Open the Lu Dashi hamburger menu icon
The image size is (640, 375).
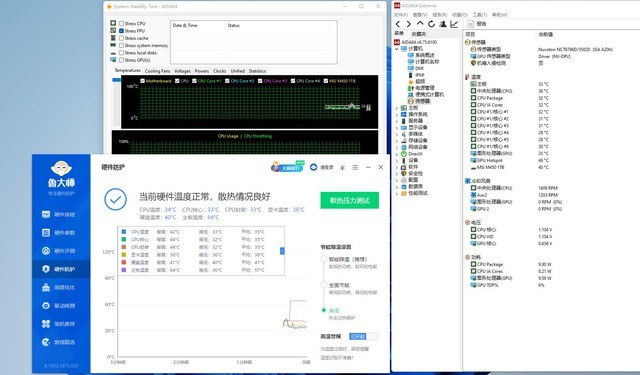[x=355, y=167]
